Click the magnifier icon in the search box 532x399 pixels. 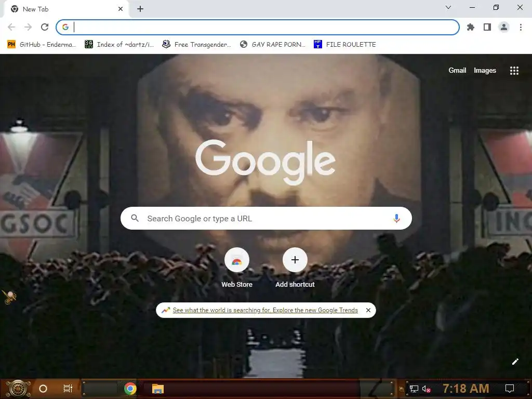click(135, 218)
